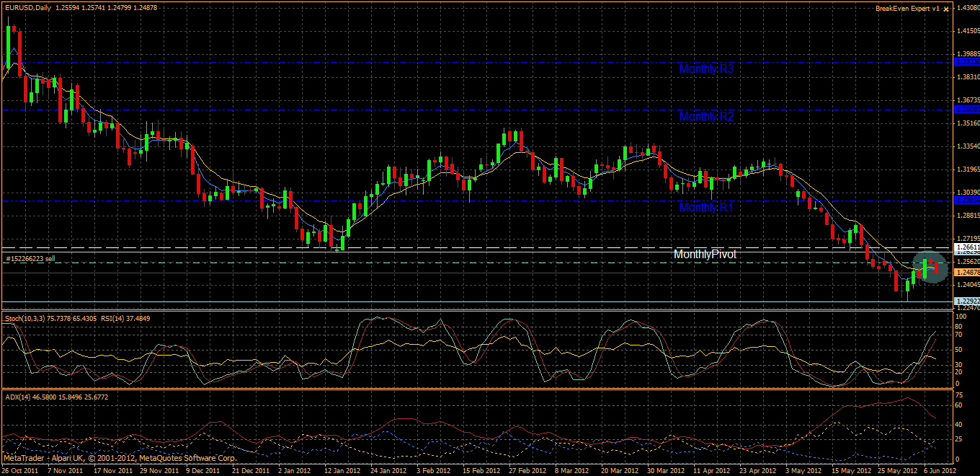Click the 1.22922 price level tag

[x=966, y=301]
